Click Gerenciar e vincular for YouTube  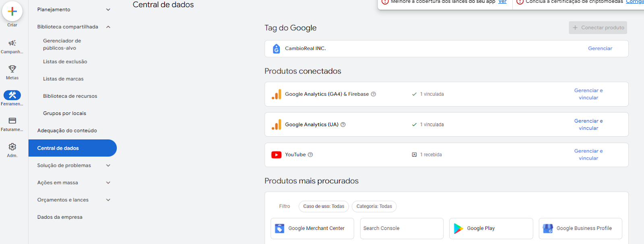pyautogui.click(x=588, y=155)
